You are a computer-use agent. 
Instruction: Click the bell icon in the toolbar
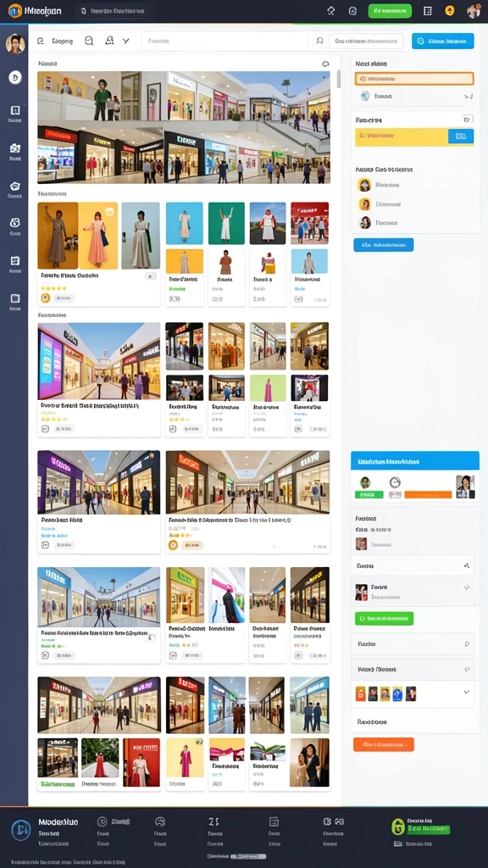click(x=109, y=41)
